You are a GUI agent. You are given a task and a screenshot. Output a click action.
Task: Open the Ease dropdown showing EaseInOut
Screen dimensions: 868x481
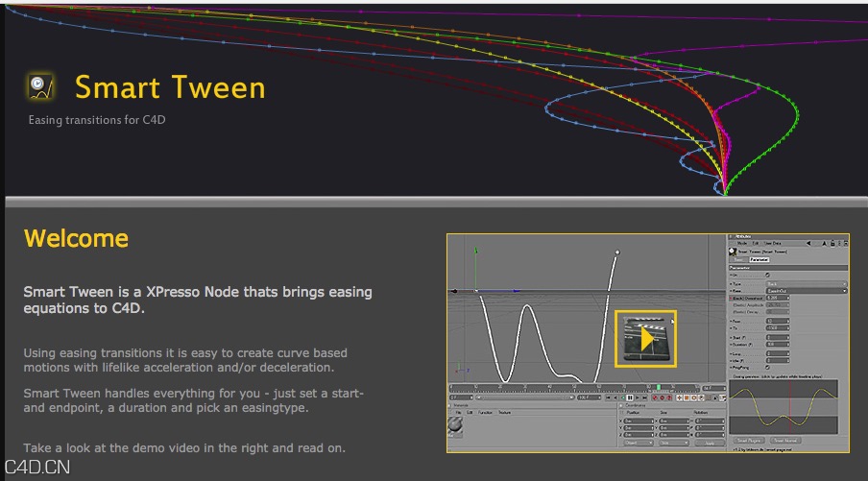(805, 291)
